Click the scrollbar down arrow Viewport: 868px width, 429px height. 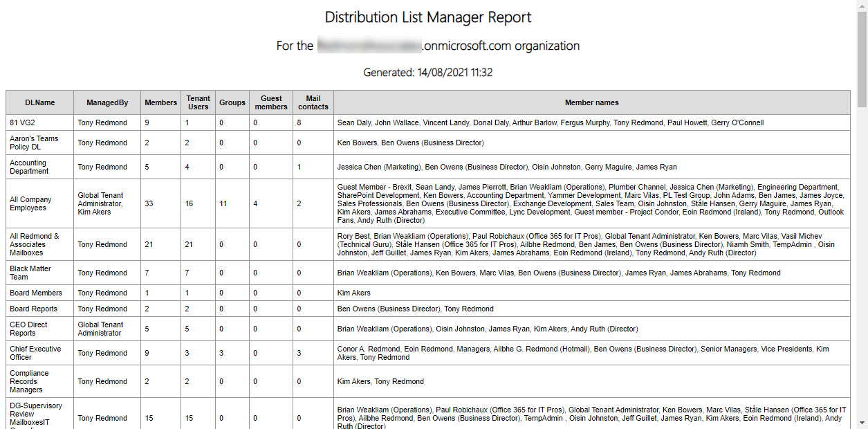click(862, 423)
